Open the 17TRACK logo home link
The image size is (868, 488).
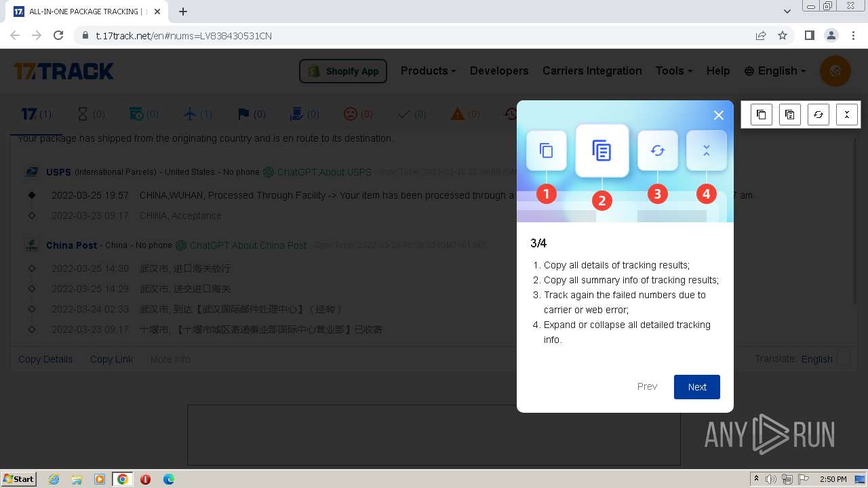[64, 71]
